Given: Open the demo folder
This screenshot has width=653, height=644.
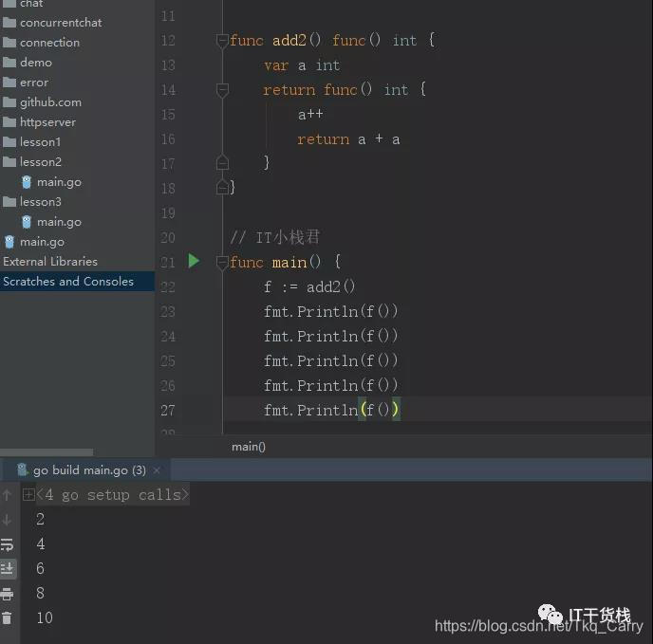Looking at the screenshot, I should click(x=36, y=63).
